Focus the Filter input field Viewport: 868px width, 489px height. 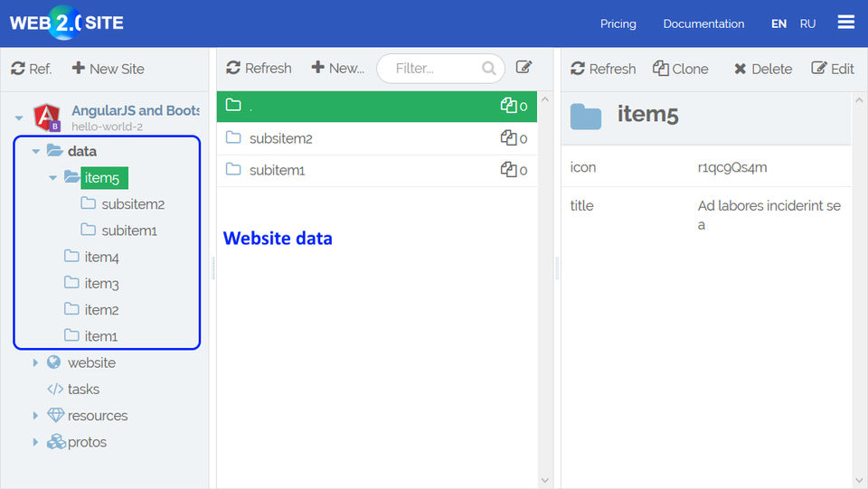click(440, 68)
